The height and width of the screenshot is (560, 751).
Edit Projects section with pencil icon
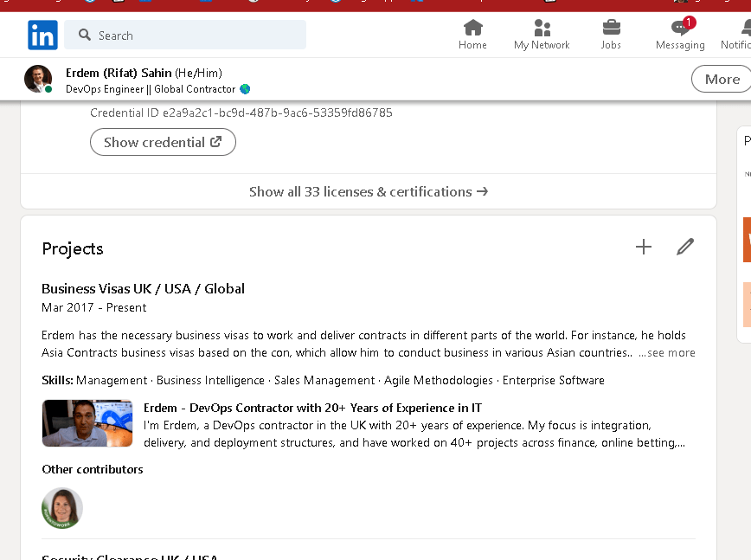point(685,247)
